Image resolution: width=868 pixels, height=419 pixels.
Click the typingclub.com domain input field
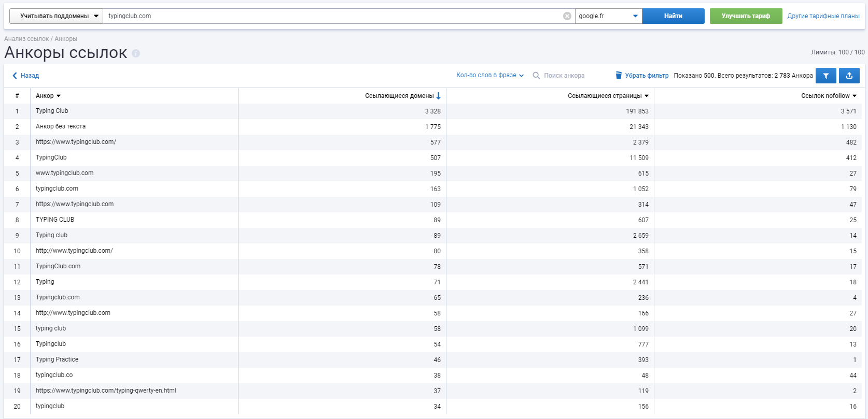[x=332, y=16]
